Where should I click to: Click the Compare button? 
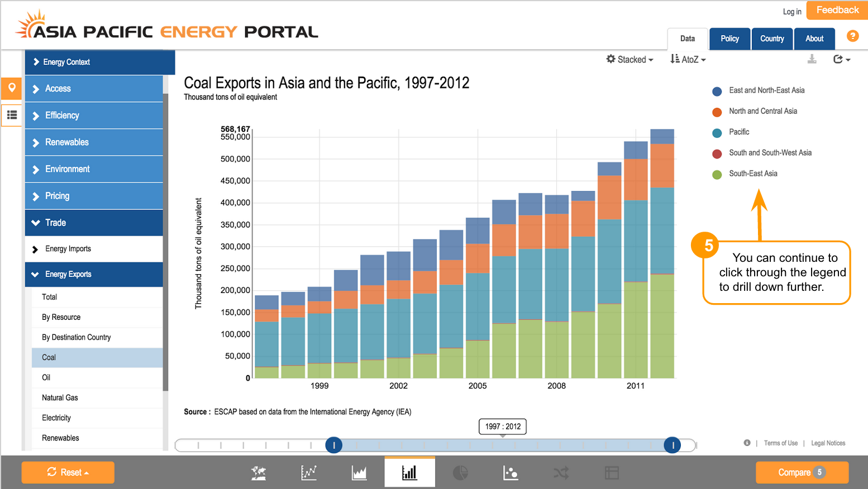pyautogui.click(x=802, y=472)
